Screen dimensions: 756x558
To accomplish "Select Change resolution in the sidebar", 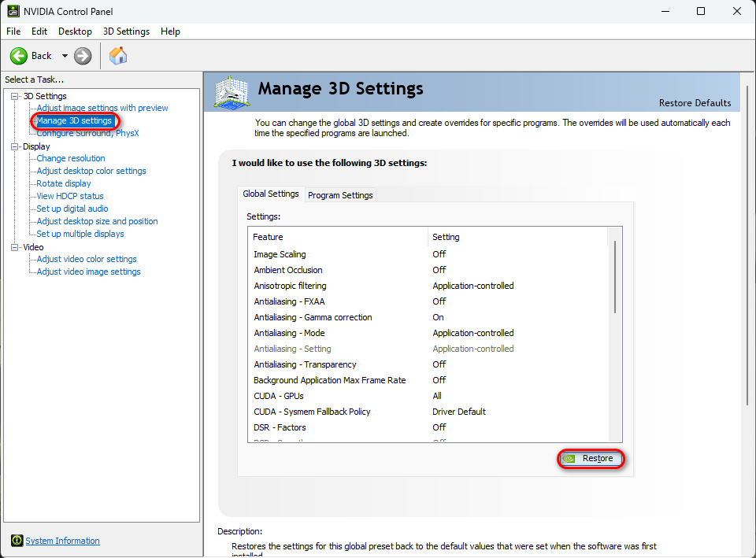I will click(x=70, y=158).
